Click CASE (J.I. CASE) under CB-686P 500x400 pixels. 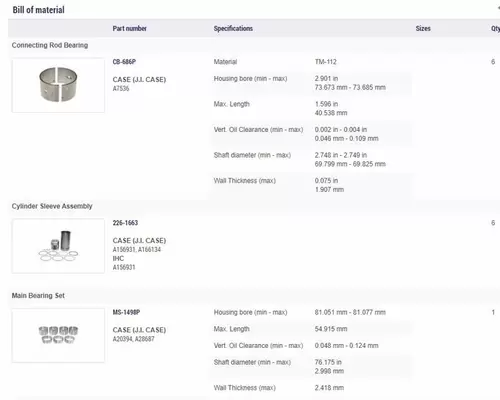point(139,79)
